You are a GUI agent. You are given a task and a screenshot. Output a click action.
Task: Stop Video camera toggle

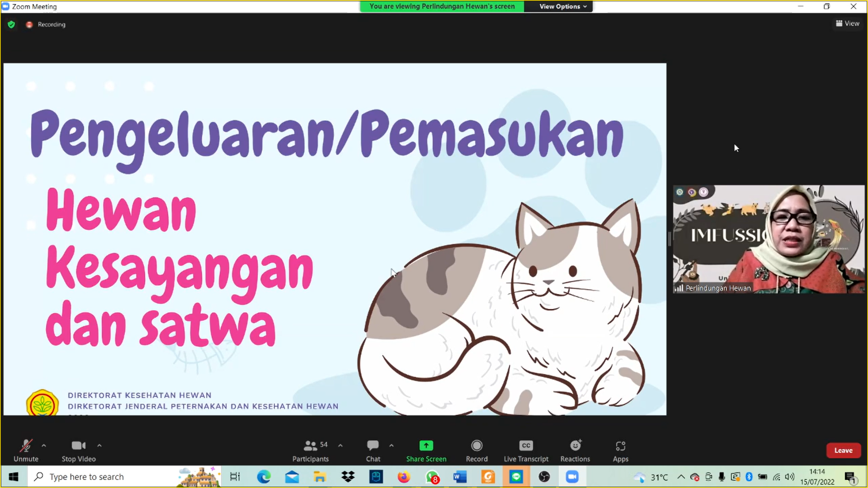[79, 450]
